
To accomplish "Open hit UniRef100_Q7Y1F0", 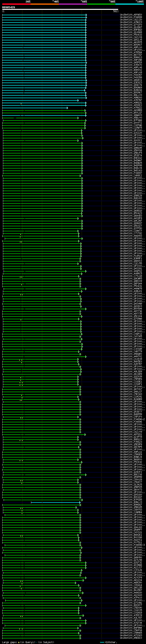I will point(131,25).
